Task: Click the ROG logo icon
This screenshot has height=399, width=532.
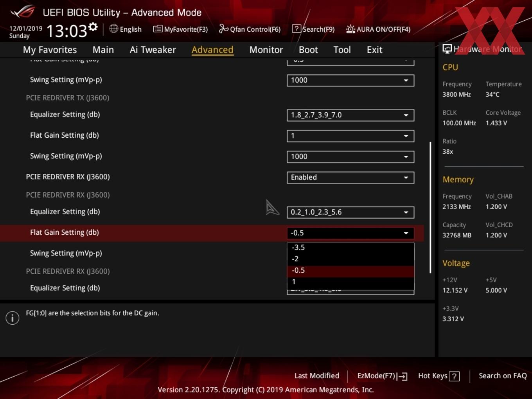Action: 22,12
